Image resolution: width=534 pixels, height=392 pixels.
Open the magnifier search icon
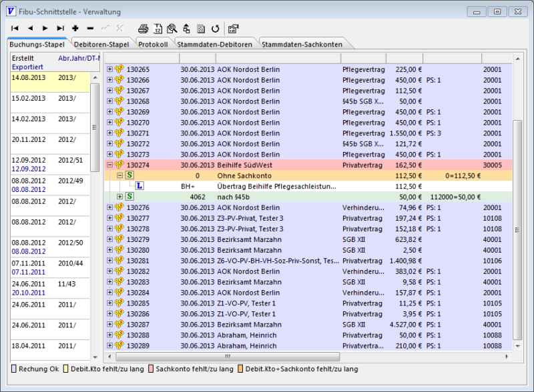point(172,29)
